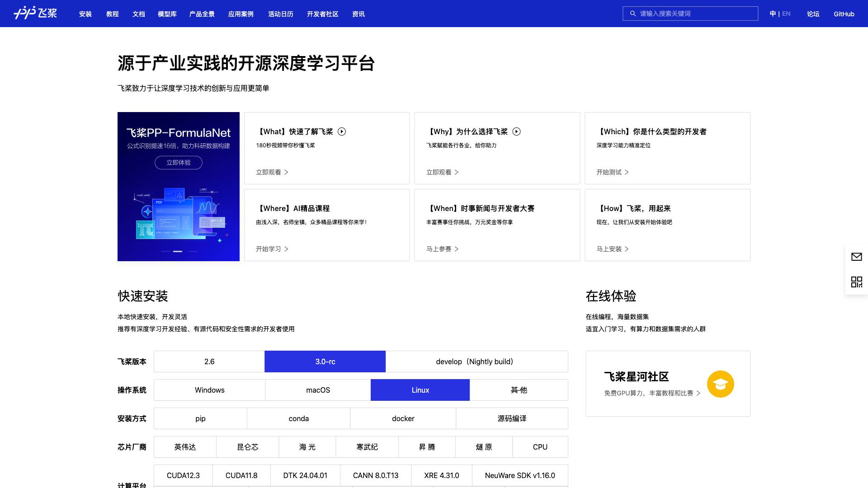Play the Why 为什么选择飞桨 video icon
Image resolution: width=868 pixels, height=488 pixels.
click(x=517, y=131)
